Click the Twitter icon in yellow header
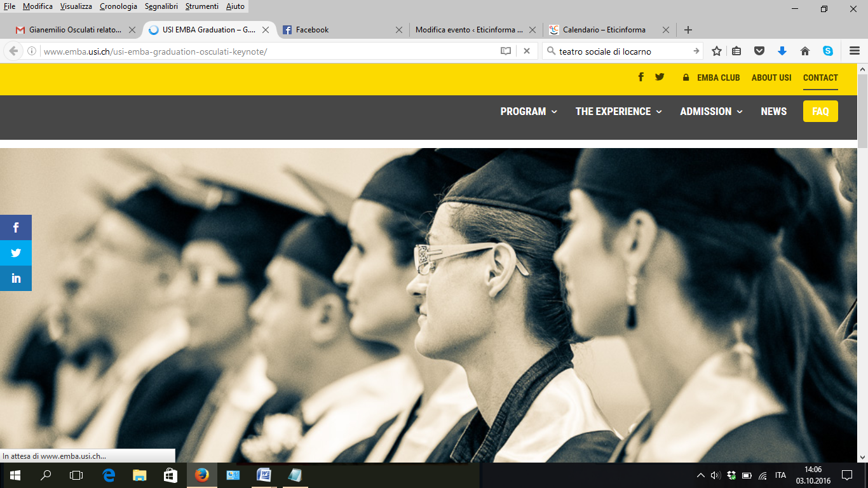This screenshot has height=488, width=868. click(660, 77)
